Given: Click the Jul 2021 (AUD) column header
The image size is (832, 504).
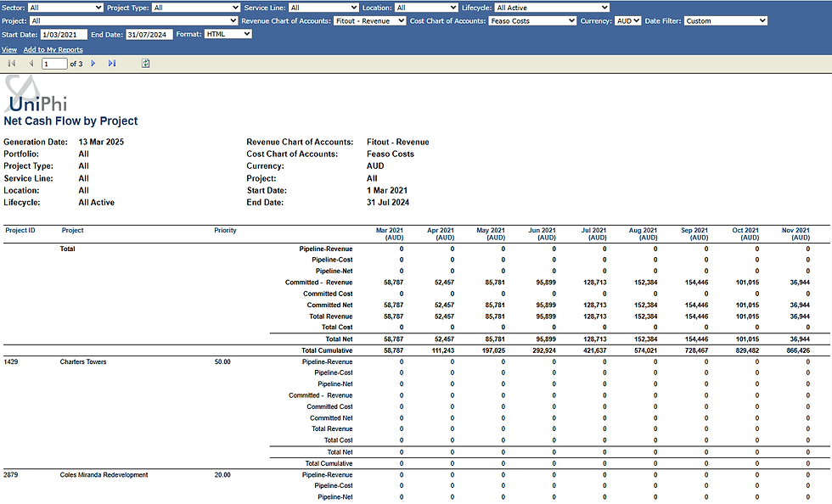Looking at the screenshot, I should (593, 234).
